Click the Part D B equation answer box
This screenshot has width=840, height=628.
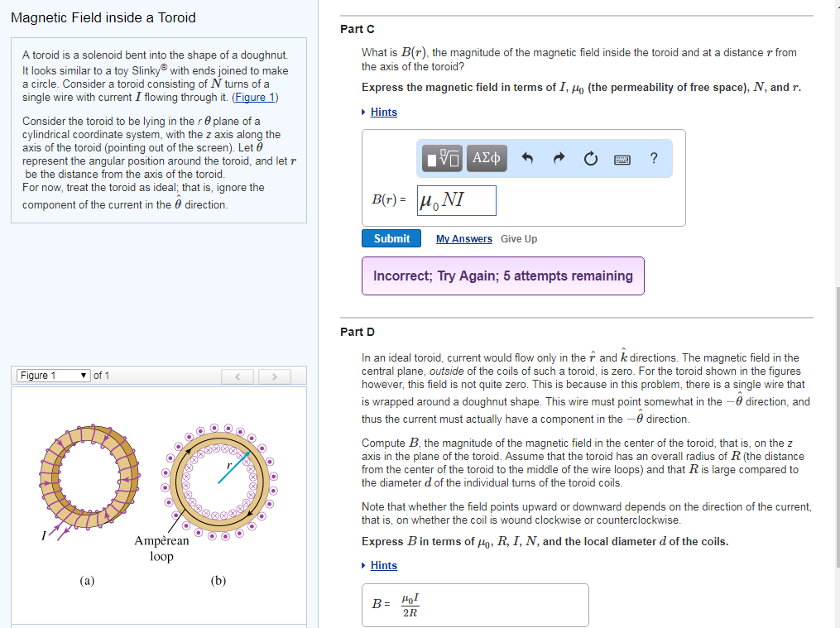474,605
